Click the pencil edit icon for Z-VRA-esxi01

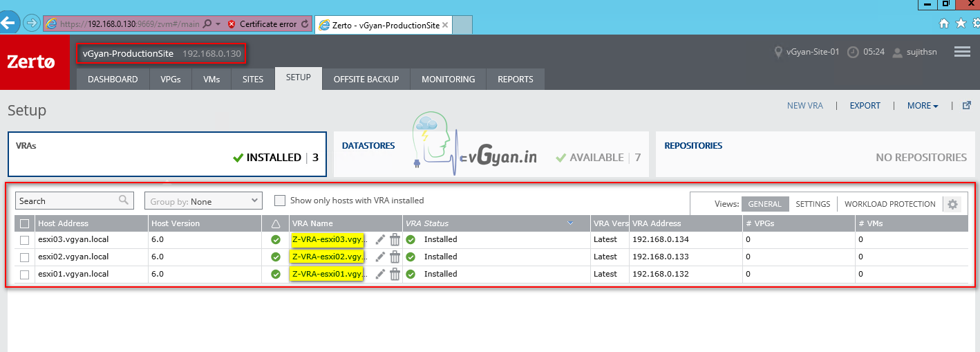coord(380,274)
